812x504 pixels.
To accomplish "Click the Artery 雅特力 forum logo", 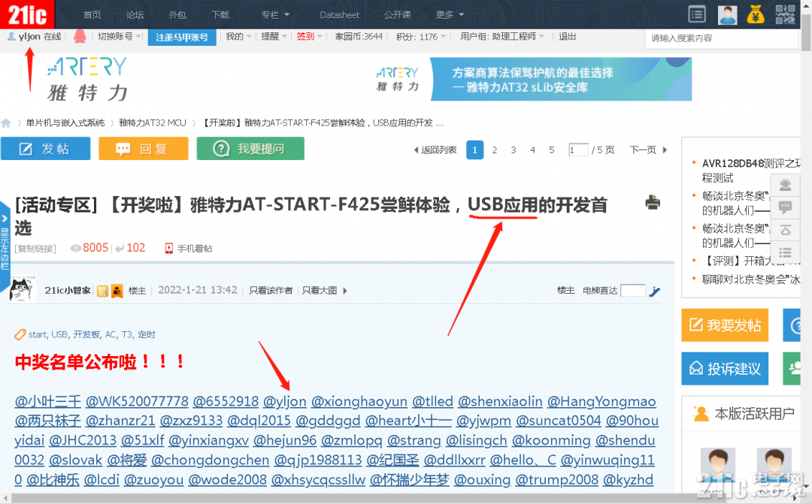I will 87,79.
